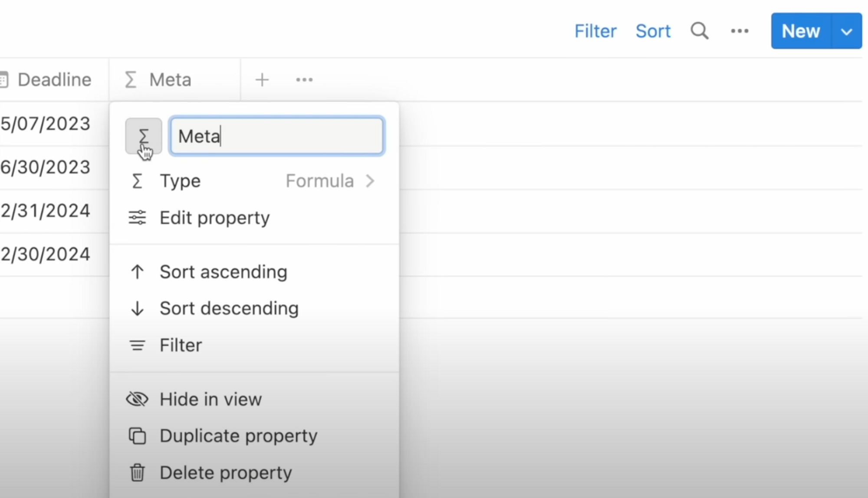Screen dimensions: 868x498
Task: Click the Edit property sliders icon
Action: pyautogui.click(x=137, y=218)
